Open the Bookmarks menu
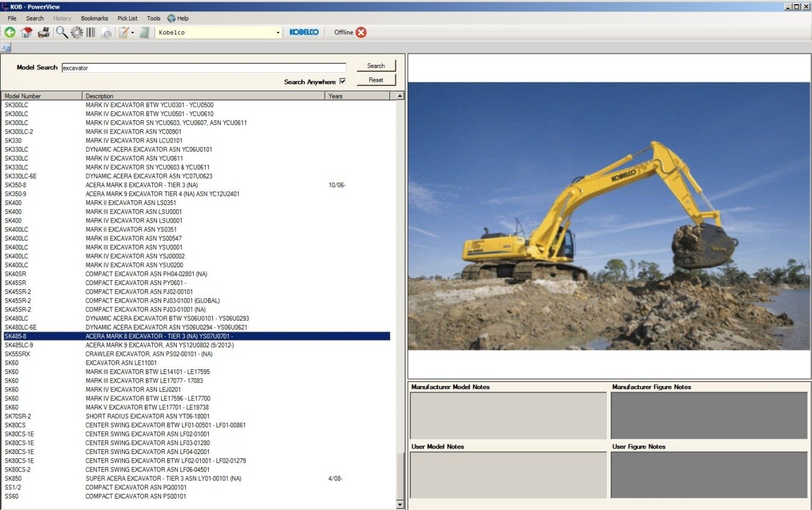Viewport: 812px width, 510px height. pyautogui.click(x=94, y=18)
